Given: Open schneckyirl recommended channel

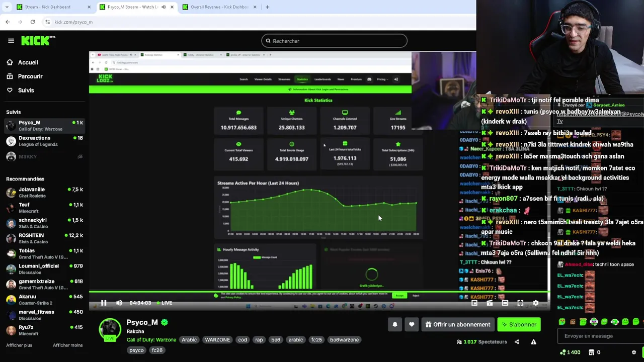Looking at the screenshot, I should tap(44, 223).
